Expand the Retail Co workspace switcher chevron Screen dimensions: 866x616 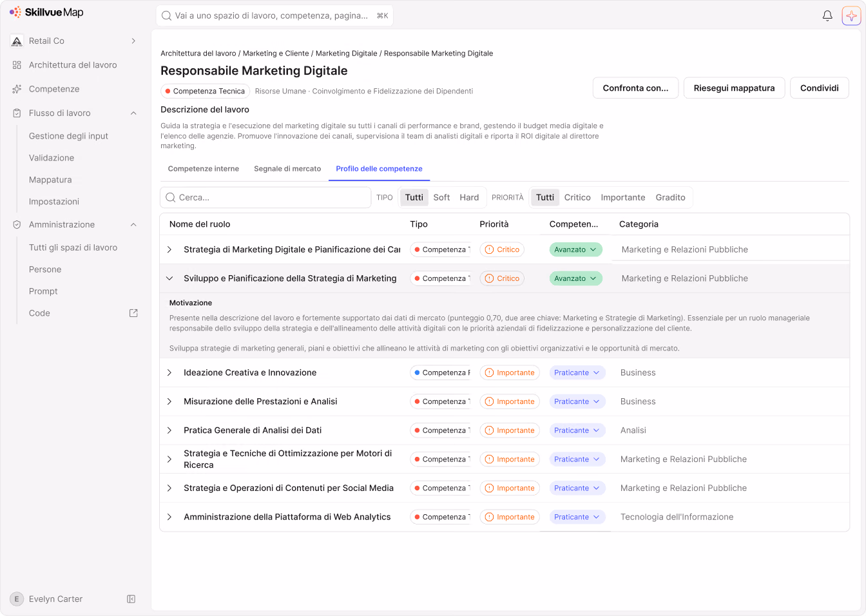pyautogui.click(x=133, y=41)
